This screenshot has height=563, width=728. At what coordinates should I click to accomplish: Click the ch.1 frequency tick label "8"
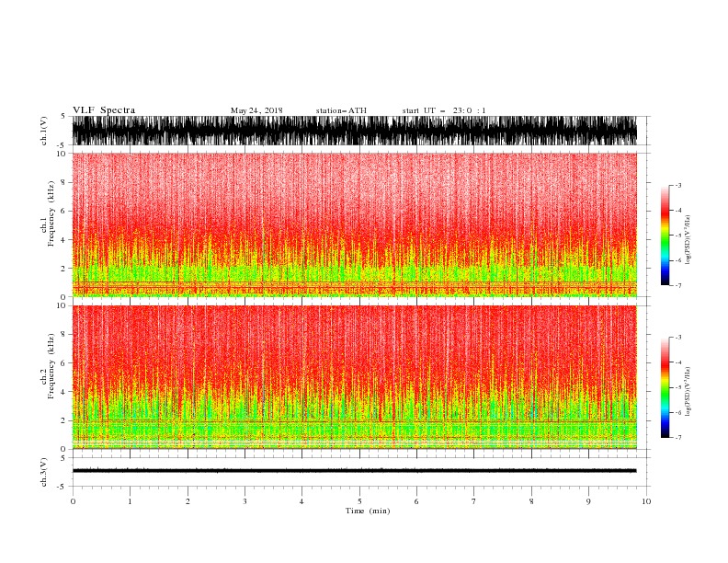(x=63, y=182)
